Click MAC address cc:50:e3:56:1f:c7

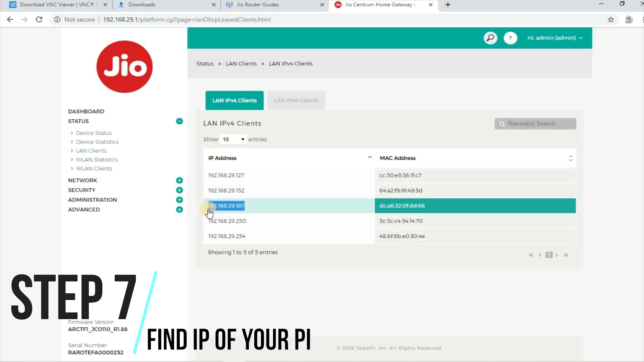click(400, 175)
